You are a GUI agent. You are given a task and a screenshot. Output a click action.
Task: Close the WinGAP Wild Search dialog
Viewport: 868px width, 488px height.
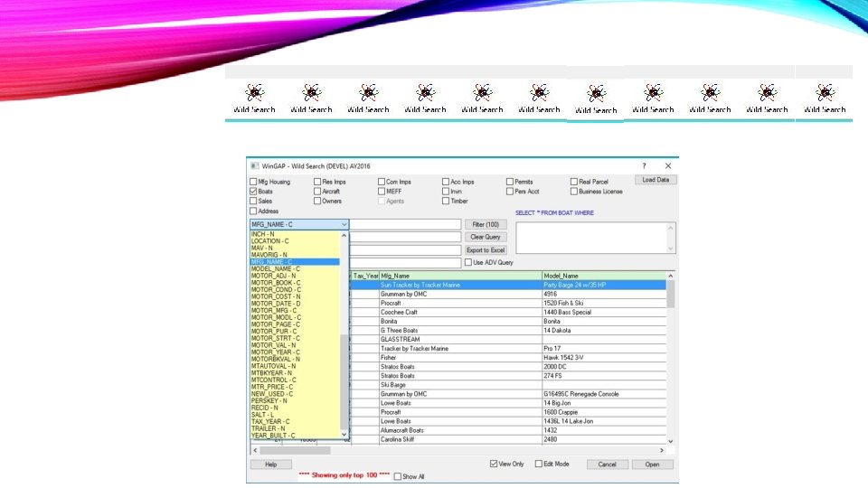pyautogui.click(x=668, y=166)
